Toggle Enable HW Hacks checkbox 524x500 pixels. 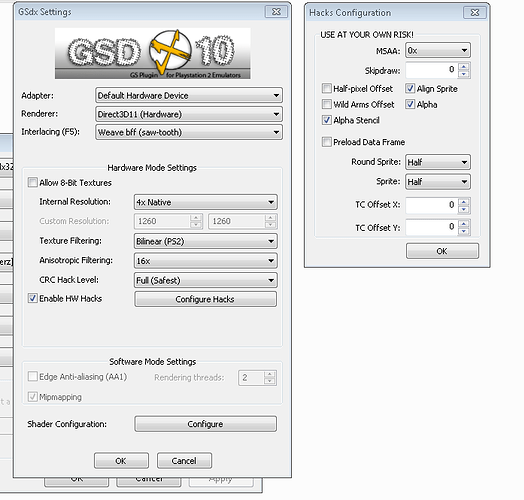pos(32,298)
